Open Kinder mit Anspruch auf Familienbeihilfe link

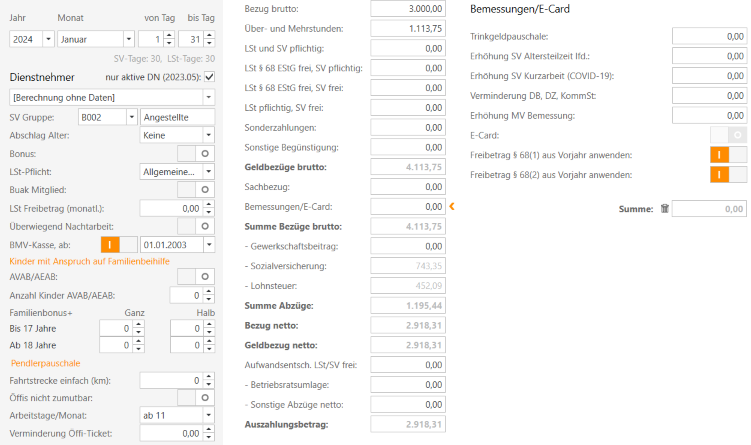pyautogui.click(x=90, y=261)
